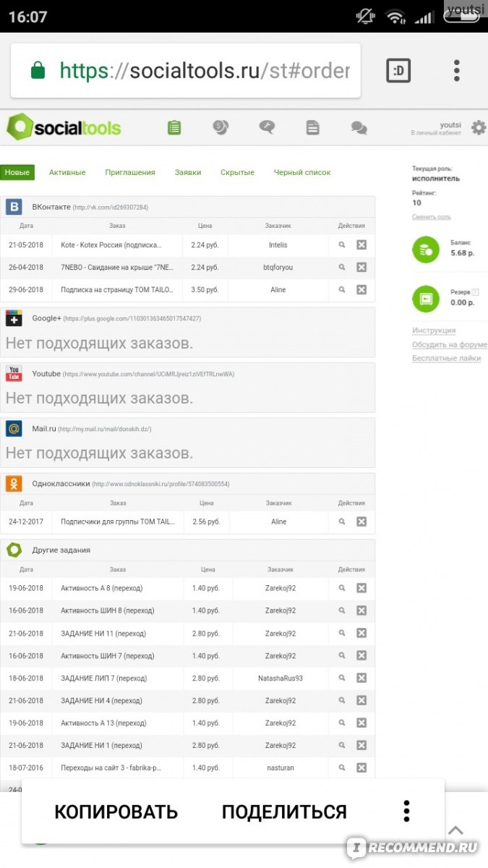Open the document page icon in header

[312, 127]
